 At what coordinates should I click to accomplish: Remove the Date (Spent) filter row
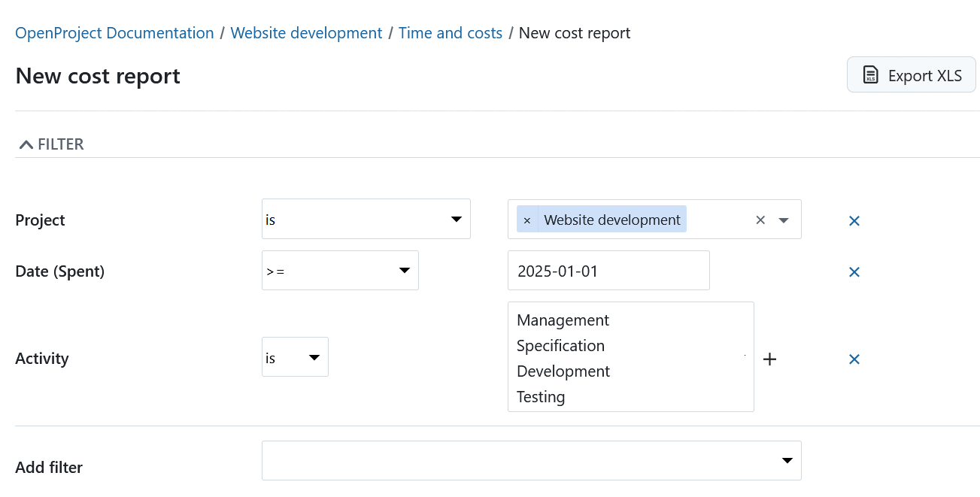[854, 271]
